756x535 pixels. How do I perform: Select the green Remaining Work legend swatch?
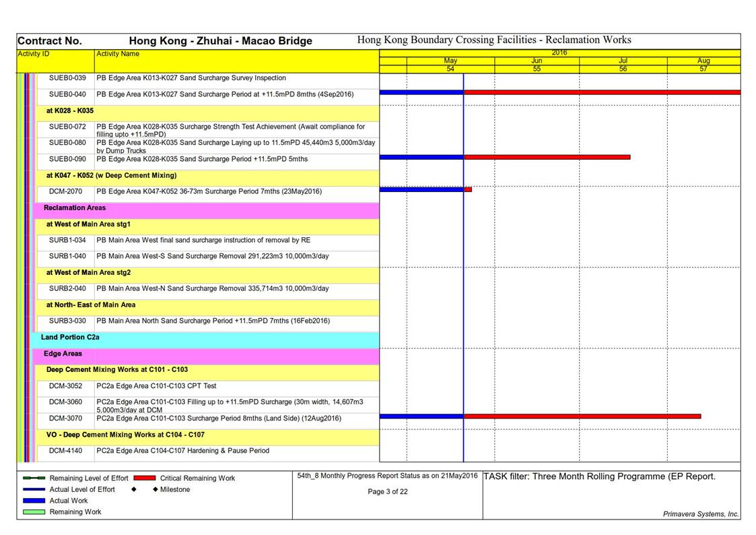[x=34, y=512]
